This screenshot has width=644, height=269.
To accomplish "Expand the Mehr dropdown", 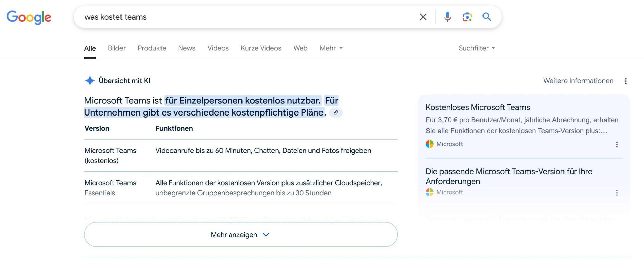I will pos(331,48).
